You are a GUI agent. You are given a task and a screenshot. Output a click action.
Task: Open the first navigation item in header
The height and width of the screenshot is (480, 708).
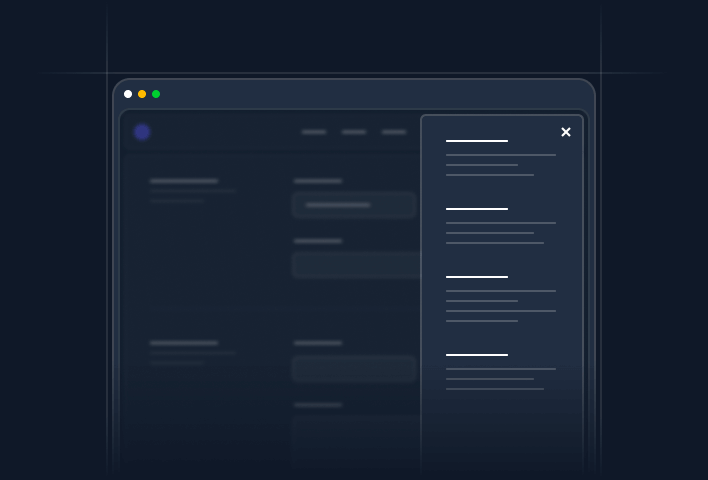[x=314, y=132]
